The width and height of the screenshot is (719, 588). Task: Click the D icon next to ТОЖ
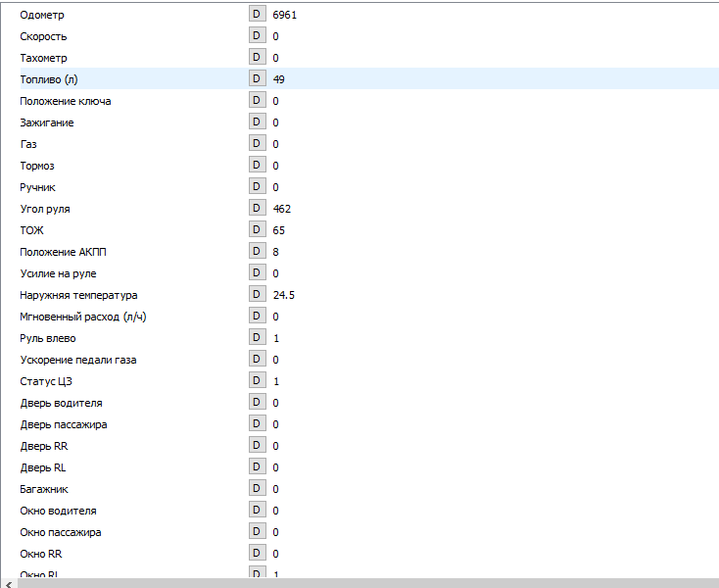point(257,230)
